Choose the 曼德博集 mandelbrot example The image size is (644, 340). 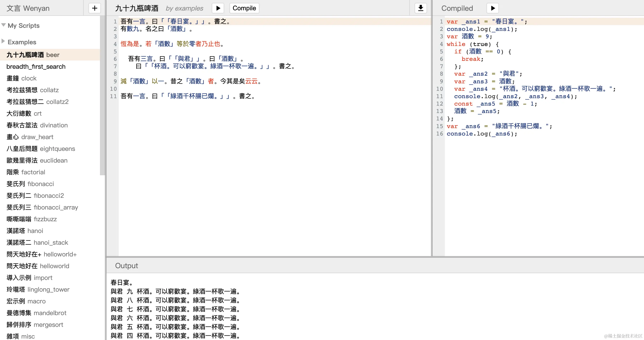tap(36, 313)
